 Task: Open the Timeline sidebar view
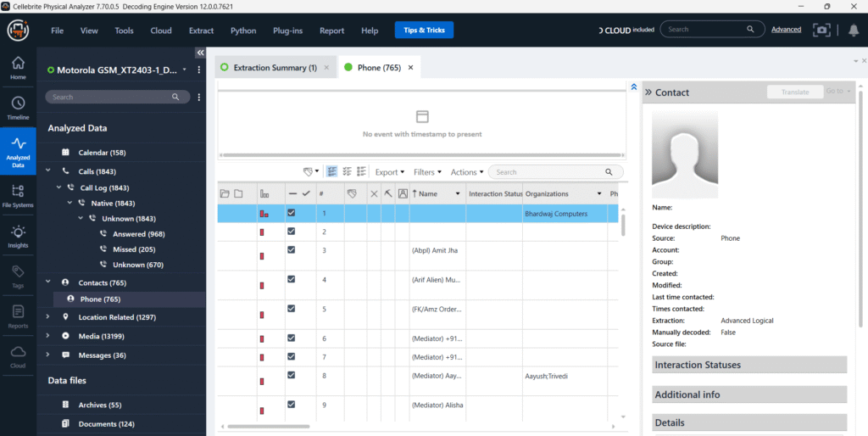[x=18, y=108]
